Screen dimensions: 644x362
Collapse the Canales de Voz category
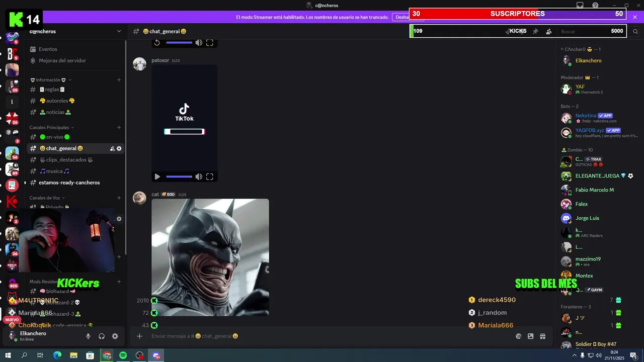point(47,198)
